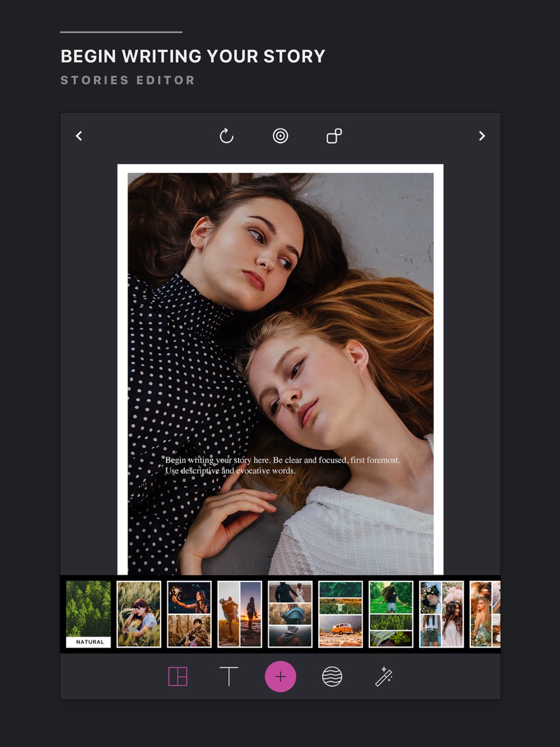Image resolution: width=560 pixels, height=747 pixels.
Task: Select the NATURAL template category
Action: 88,614
